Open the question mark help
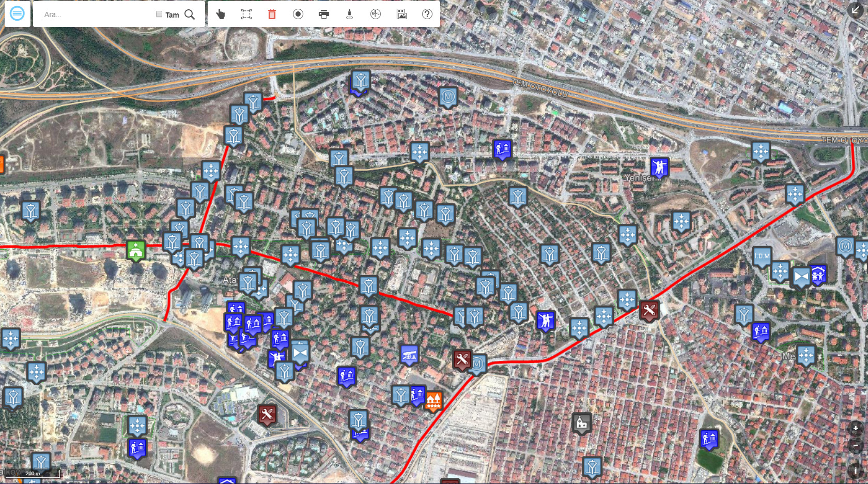The width and height of the screenshot is (868, 484). coord(427,14)
